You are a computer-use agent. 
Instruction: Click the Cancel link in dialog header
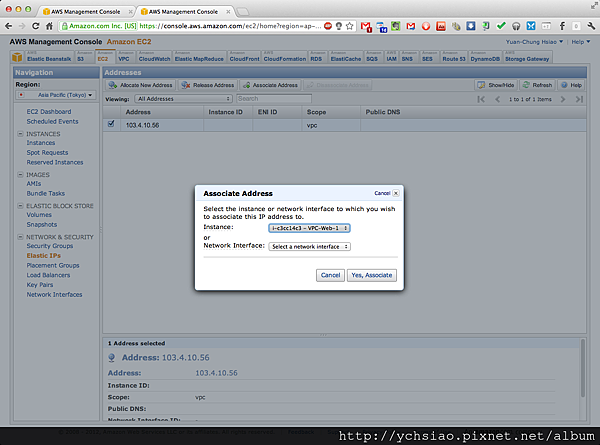[382, 193]
